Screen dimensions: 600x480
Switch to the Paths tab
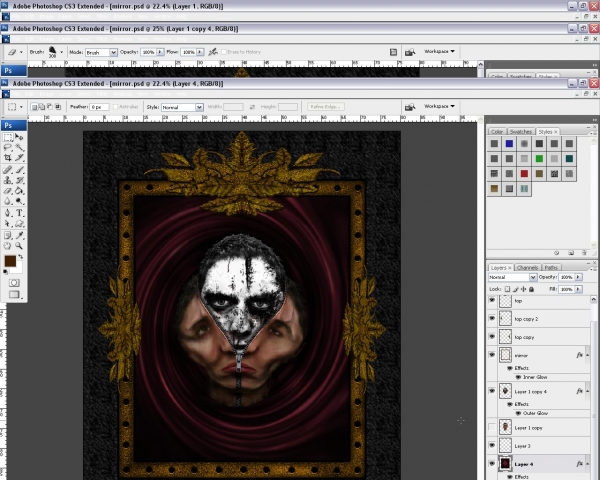point(551,268)
